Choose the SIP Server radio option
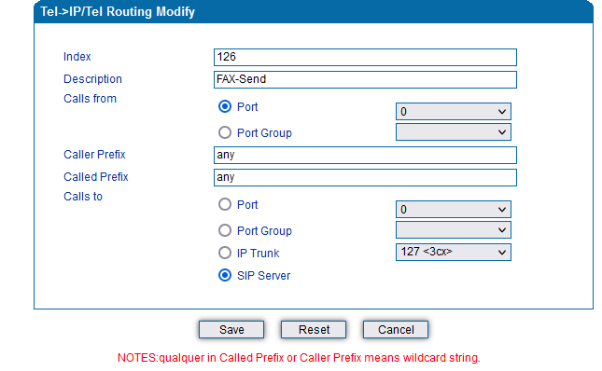The height and width of the screenshot is (371, 602). coord(225,275)
